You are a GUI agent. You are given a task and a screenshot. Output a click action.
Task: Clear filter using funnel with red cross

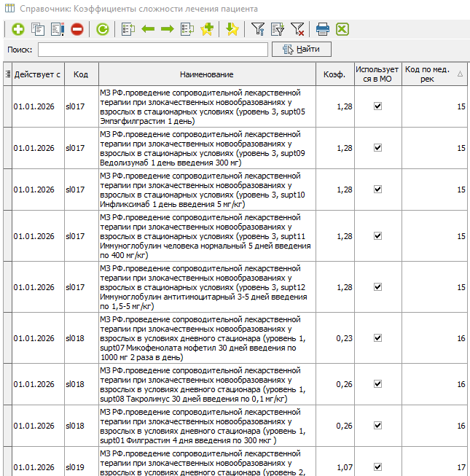tap(297, 29)
